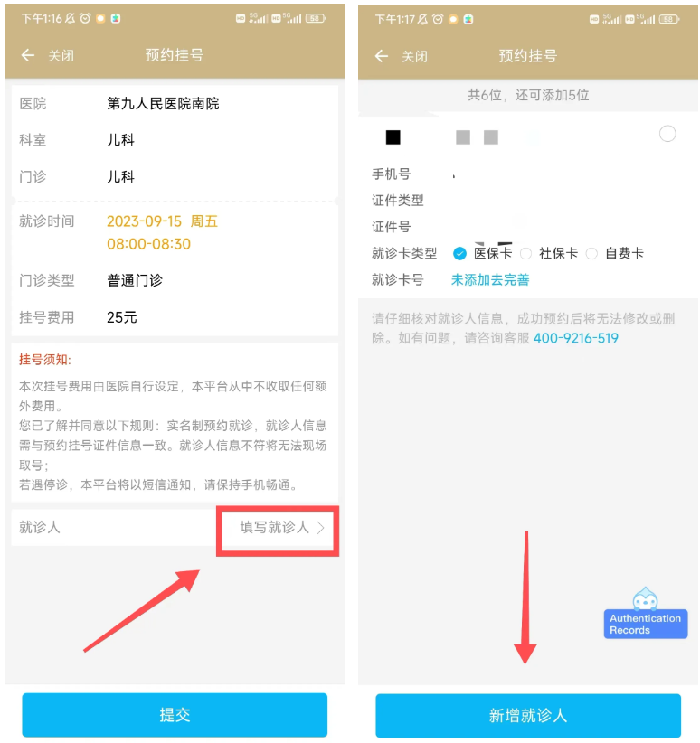700x743 pixels.
Task: Open the Authentication Records mascot widget
Action: [645, 613]
